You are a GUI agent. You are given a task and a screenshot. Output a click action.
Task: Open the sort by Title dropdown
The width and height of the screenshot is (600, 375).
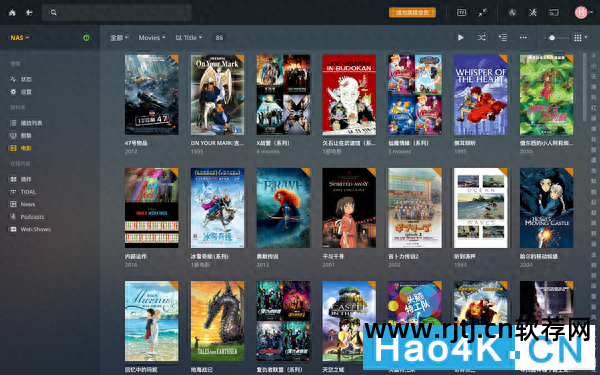tap(188, 38)
